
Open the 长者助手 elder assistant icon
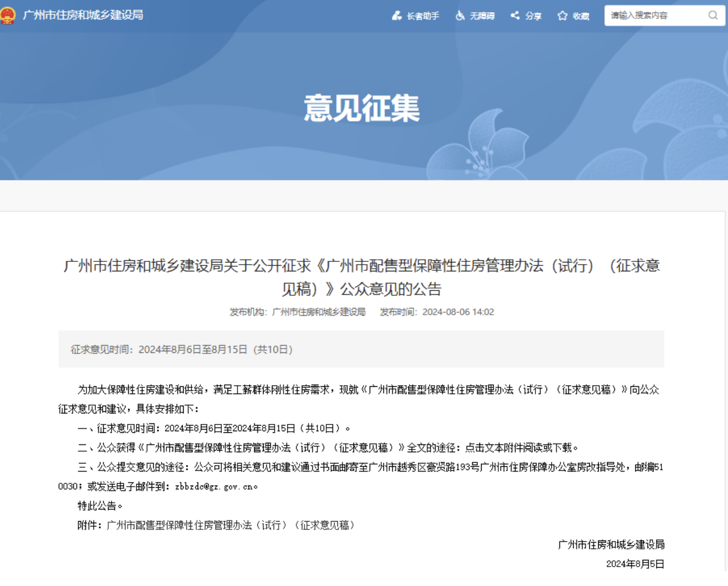pyautogui.click(x=397, y=16)
